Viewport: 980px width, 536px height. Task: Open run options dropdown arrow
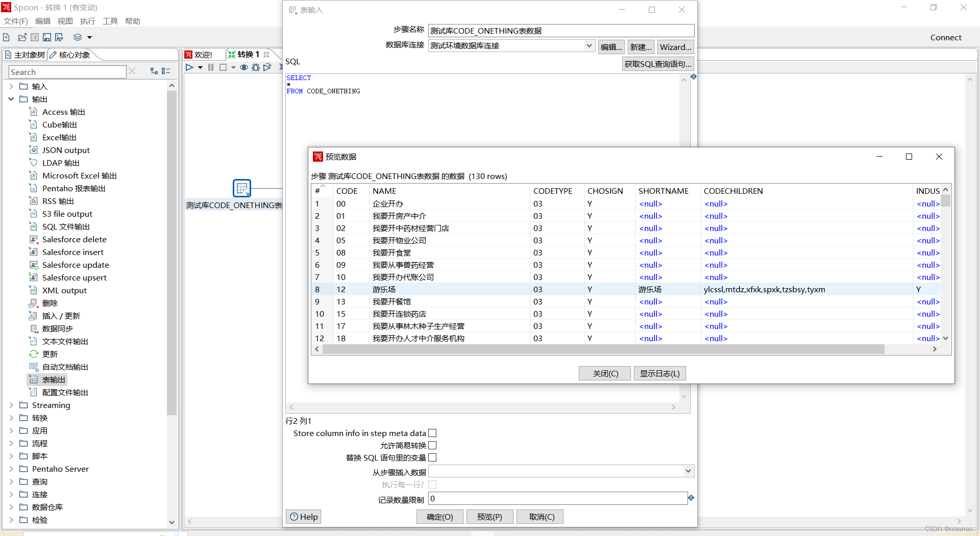(x=200, y=67)
